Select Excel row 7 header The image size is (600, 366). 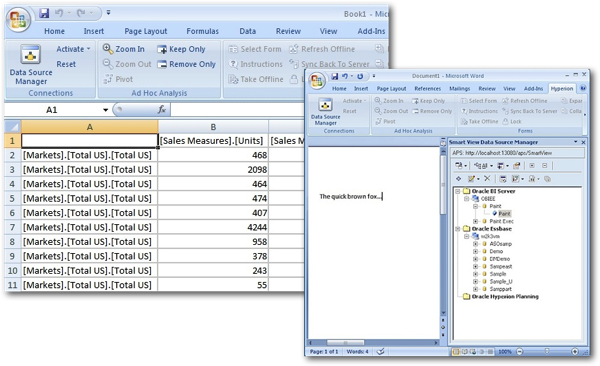pos(13,227)
